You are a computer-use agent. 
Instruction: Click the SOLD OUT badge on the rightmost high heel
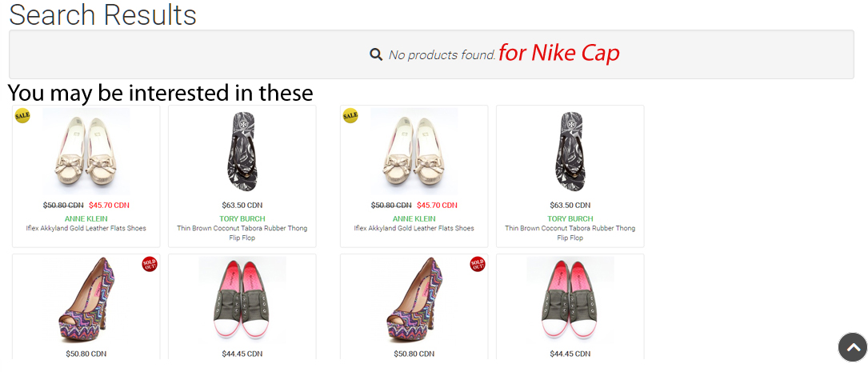click(478, 264)
